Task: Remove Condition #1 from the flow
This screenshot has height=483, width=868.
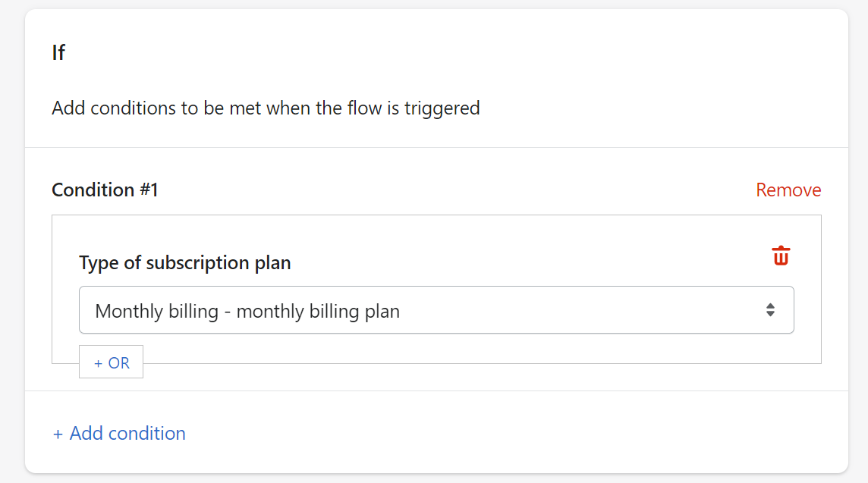Action: click(788, 190)
